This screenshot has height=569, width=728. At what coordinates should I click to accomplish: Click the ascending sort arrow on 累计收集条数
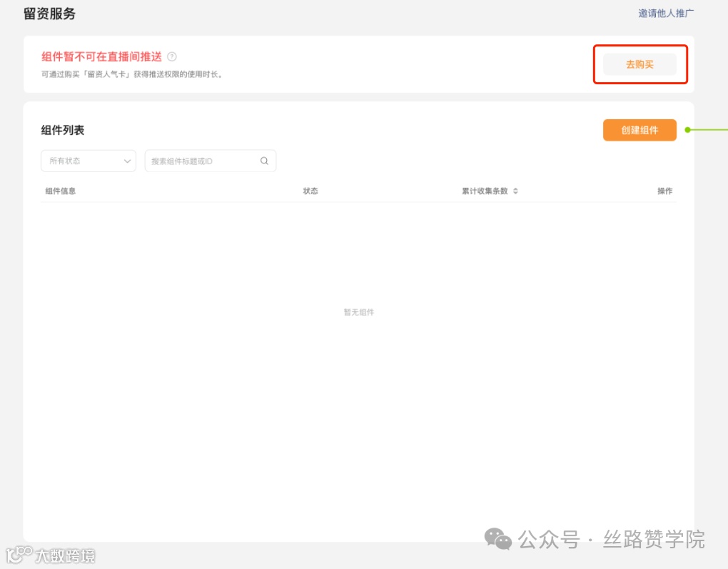515,188
